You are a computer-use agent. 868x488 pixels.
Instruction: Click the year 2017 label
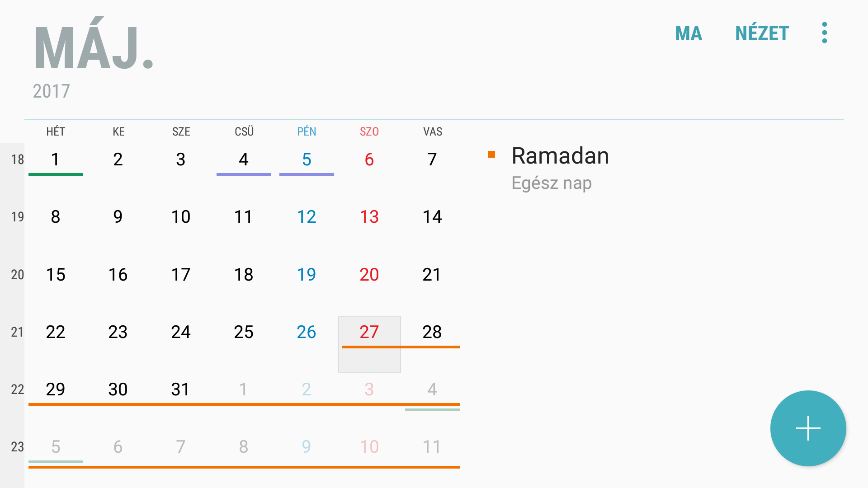pos(51,91)
